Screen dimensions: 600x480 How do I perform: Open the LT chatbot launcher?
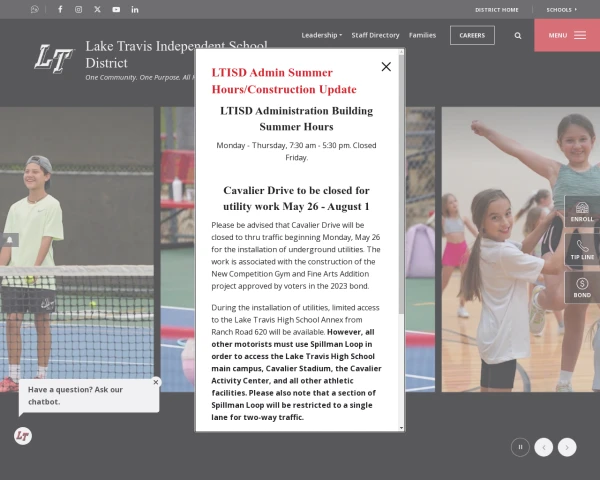[23, 436]
